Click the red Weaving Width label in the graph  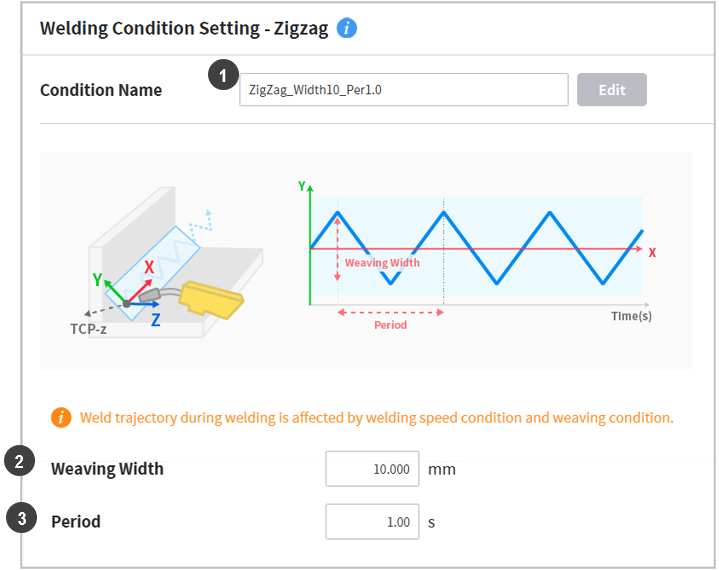(382, 263)
